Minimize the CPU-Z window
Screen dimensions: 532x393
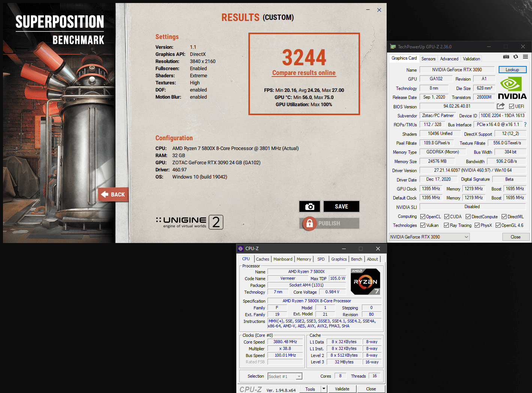(x=344, y=249)
